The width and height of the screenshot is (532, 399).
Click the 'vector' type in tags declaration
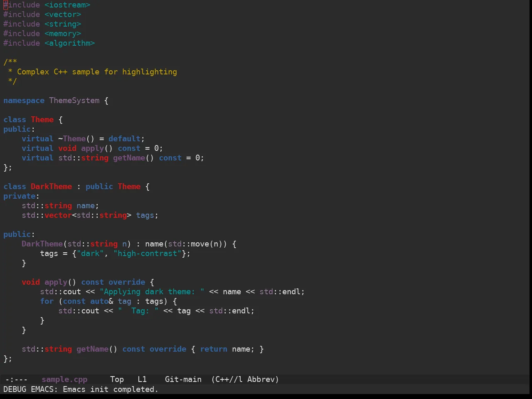pyautogui.click(x=58, y=215)
